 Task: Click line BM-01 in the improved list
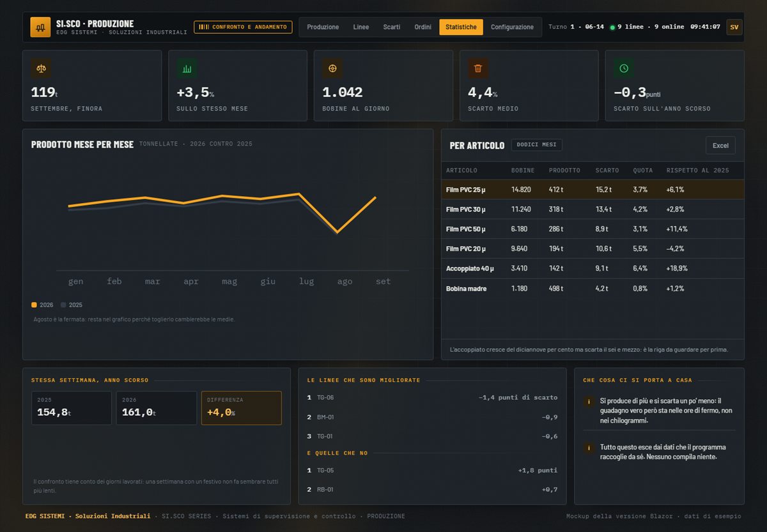click(432, 417)
